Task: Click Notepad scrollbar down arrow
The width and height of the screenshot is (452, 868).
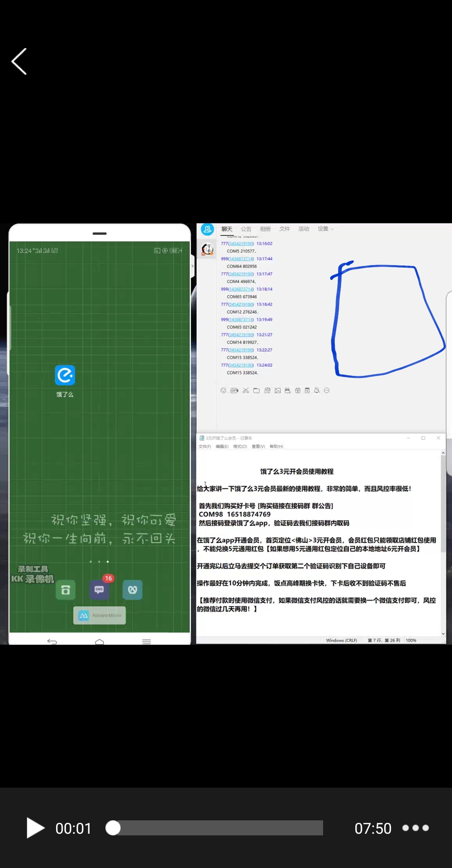Action: pyautogui.click(x=443, y=634)
